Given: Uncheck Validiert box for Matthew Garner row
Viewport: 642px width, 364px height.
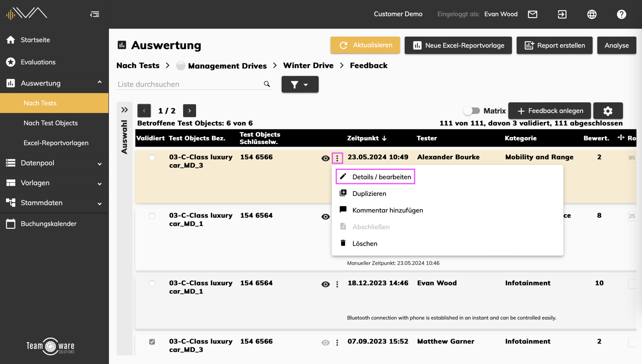Looking at the screenshot, I should [152, 342].
